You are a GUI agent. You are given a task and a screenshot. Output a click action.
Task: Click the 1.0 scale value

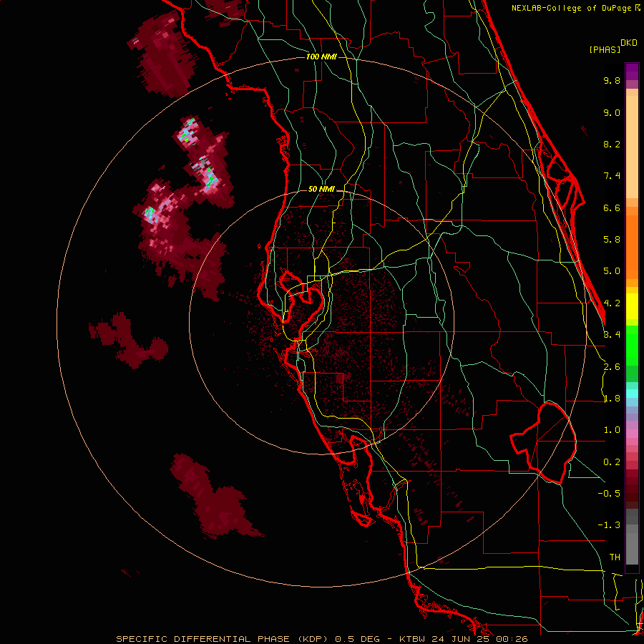(612, 430)
